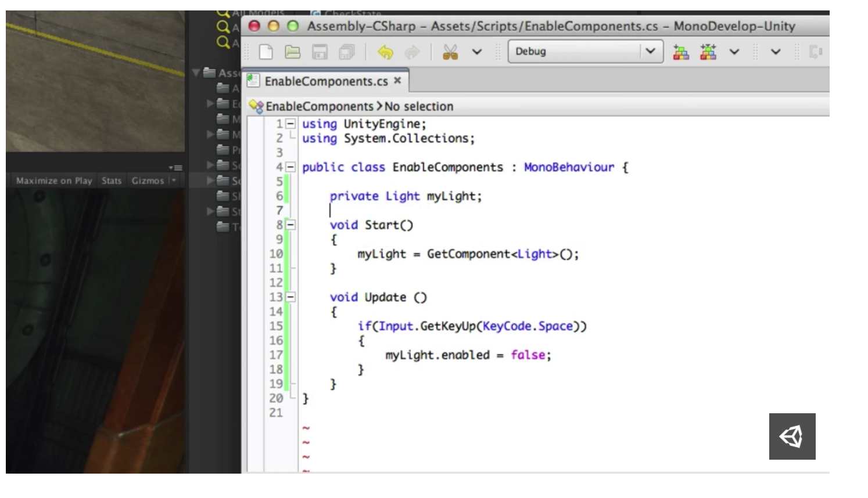
Task: Click the C# file icon on the EnableComponents.cs tab
Action: click(x=253, y=81)
